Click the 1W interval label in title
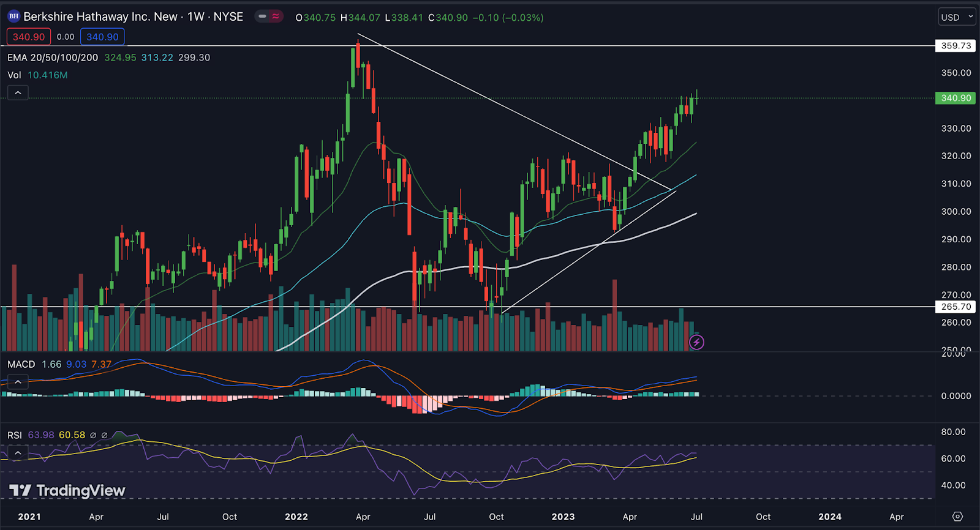980x530 pixels. coord(196,17)
